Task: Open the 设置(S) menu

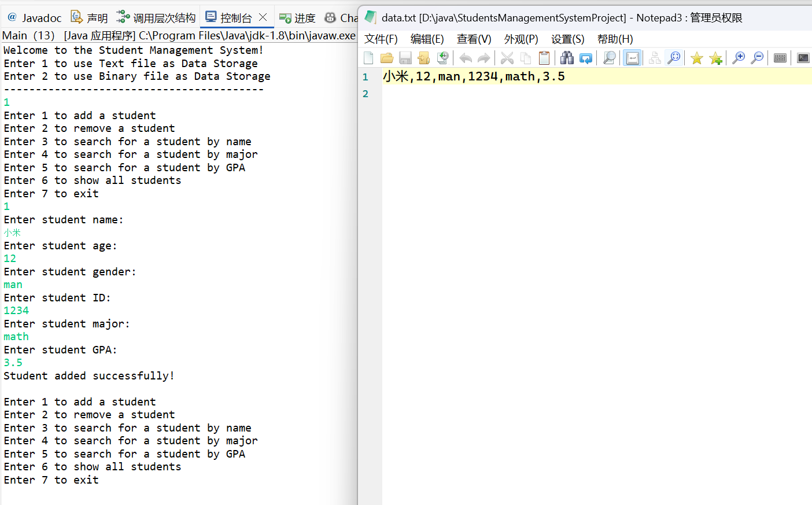Action: [x=568, y=39]
